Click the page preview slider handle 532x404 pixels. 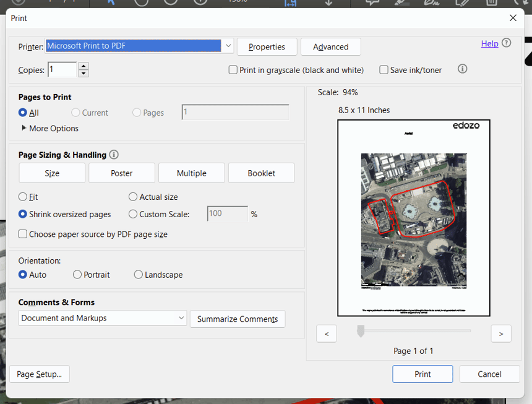[361, 331]
